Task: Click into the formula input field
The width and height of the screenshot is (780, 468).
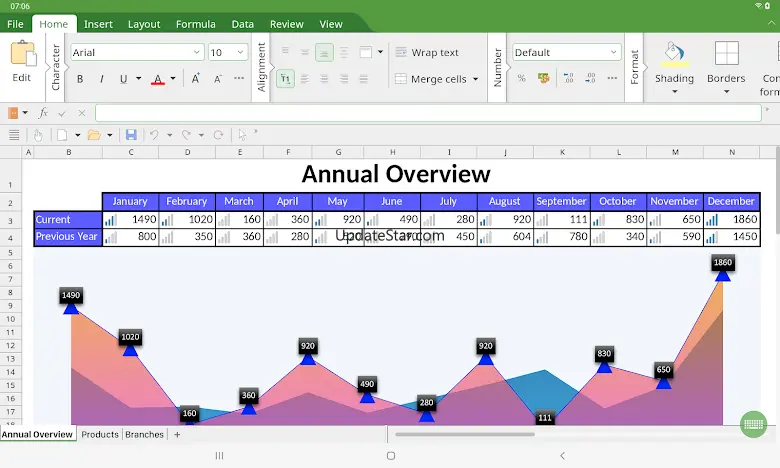Action: (428, 113)
